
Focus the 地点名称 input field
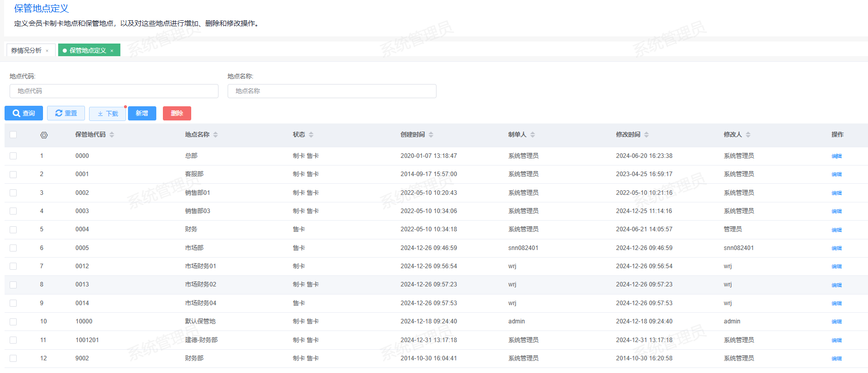(332, 91)
